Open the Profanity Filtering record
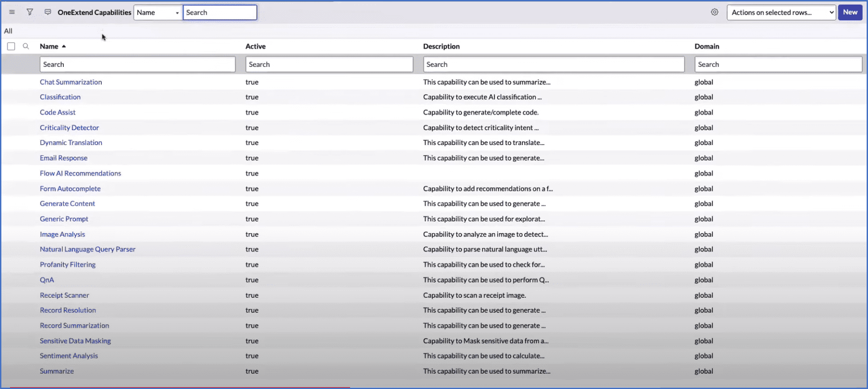Viewport: 868px width, 389px height. [x=68, y=264]
